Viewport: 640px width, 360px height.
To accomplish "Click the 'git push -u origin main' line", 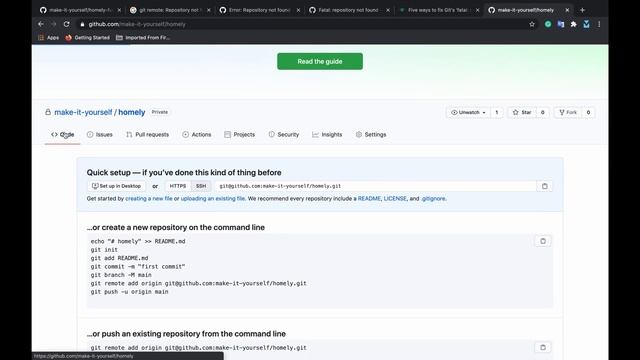I will pos(129,292).
